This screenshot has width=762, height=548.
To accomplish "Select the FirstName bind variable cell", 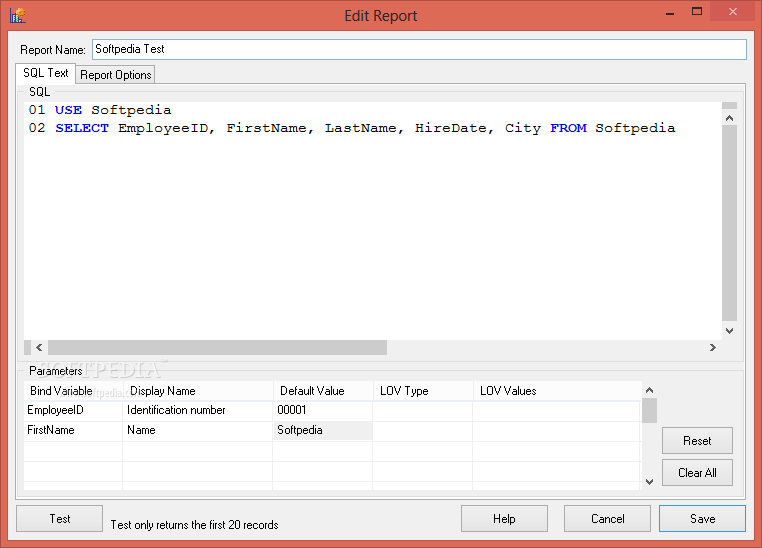I will coord(73,430).
